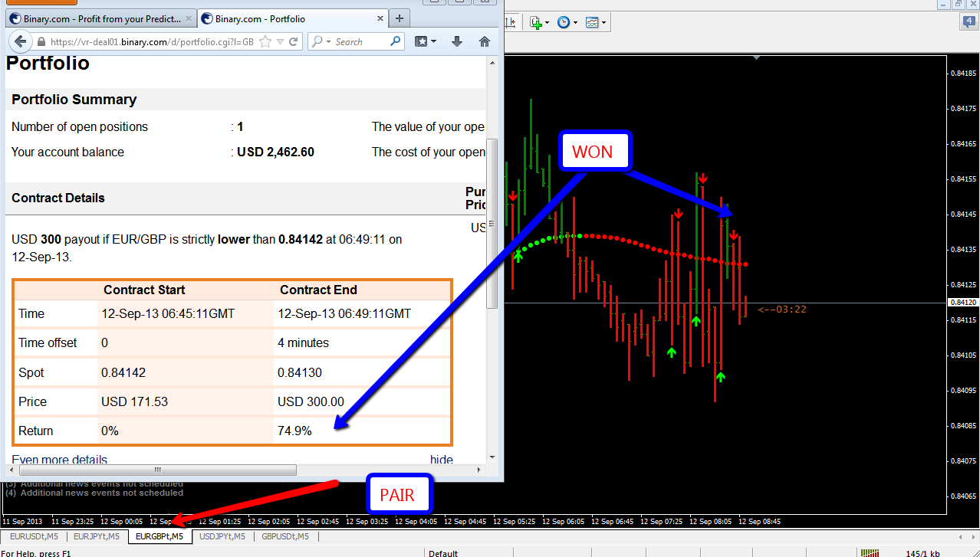Screen dimensions: 980x557
Task: Open the search engine selector dropdown
Action: pos(322,42)
